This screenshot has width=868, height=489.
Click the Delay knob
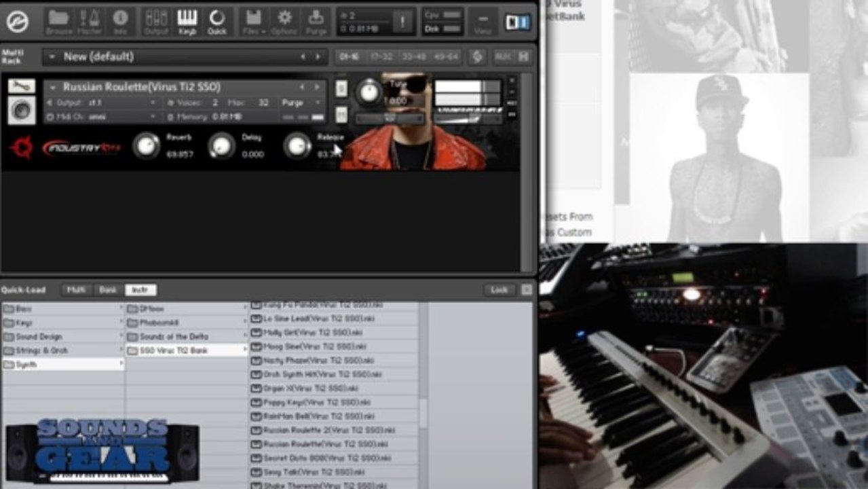[x=221, y=145]
